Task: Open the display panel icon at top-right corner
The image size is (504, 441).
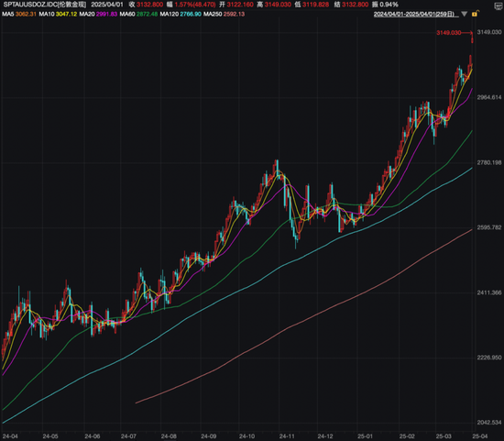Action: 499,6
